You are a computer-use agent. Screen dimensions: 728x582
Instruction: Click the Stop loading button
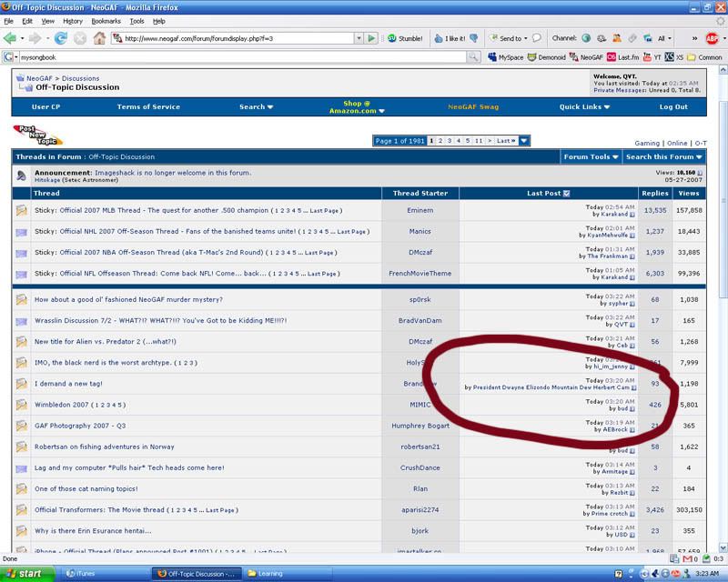tap(80, 38)
